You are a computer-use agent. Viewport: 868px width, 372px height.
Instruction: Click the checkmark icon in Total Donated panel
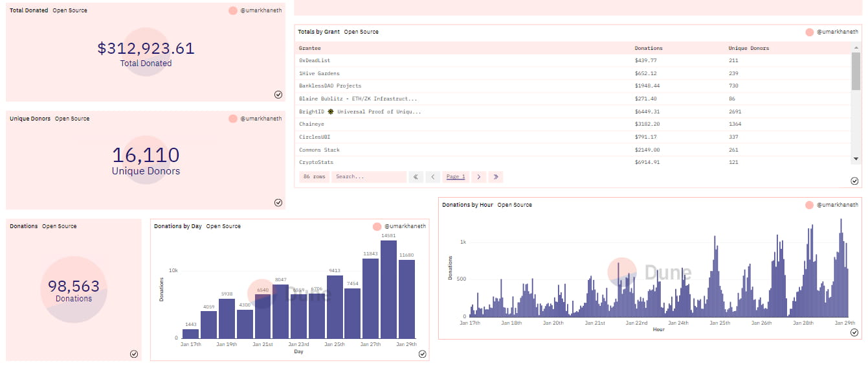tap(278, 95)
